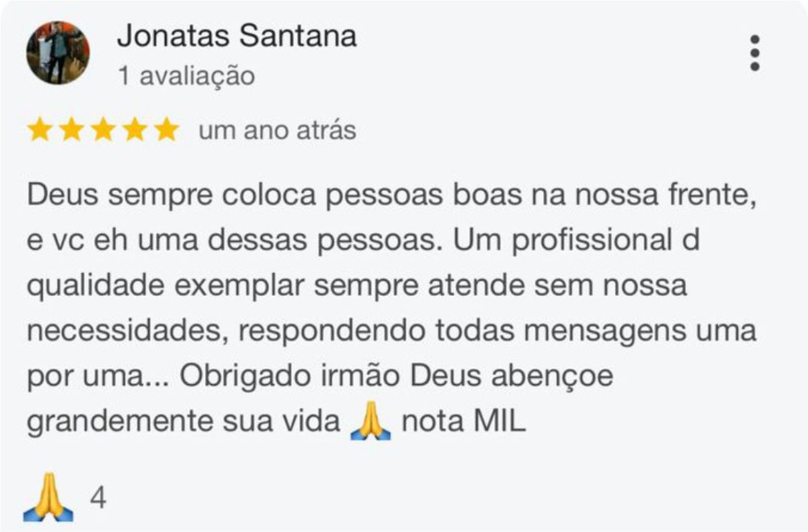Click the reaction count number 4
The image size is (808, 532).
pyautogui.click(x=99, y=499)
